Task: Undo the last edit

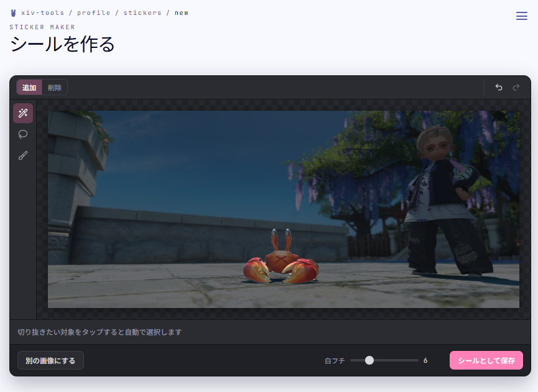Action: tap(499, 87)
